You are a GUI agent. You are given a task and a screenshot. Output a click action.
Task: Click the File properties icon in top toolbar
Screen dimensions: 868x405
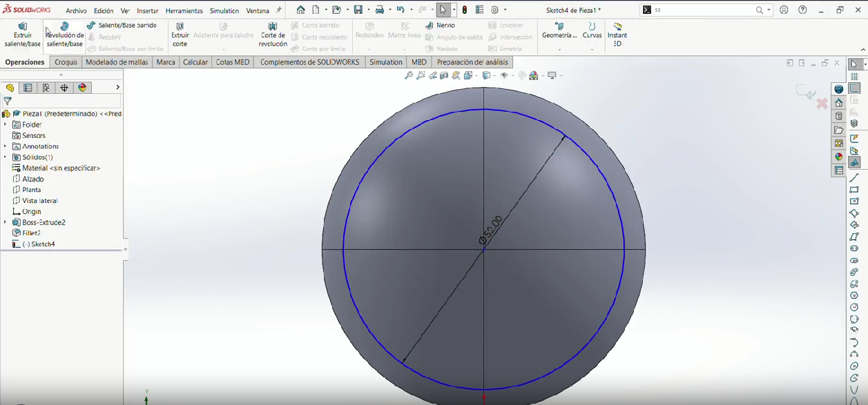coord(479,10)
